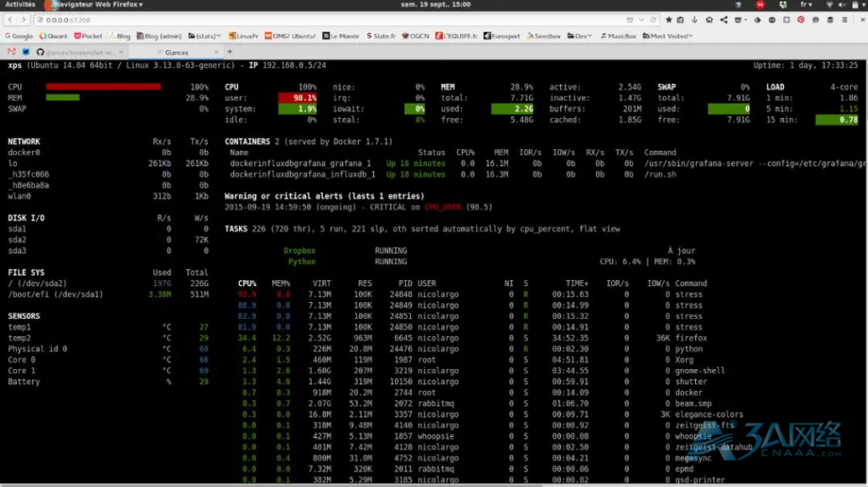The width and height of the screenshot is (868, 487).
Task: Open the Pocket toolbar dropdown arrow
Action: click(x=745, y=20)
